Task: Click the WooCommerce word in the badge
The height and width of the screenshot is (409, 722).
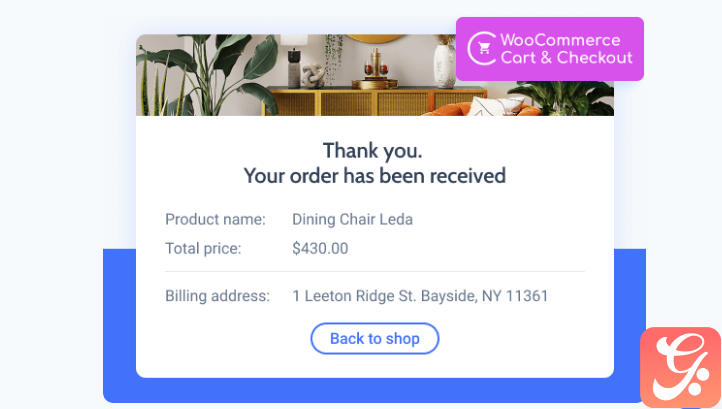Action: click(x=560, y=40)
